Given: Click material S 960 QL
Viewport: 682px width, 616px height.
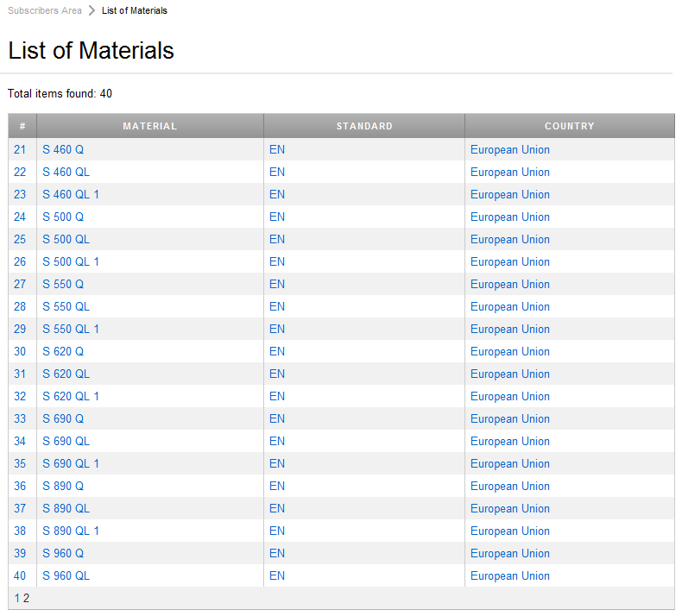Looking at the screenshot, I should [66, 575].
